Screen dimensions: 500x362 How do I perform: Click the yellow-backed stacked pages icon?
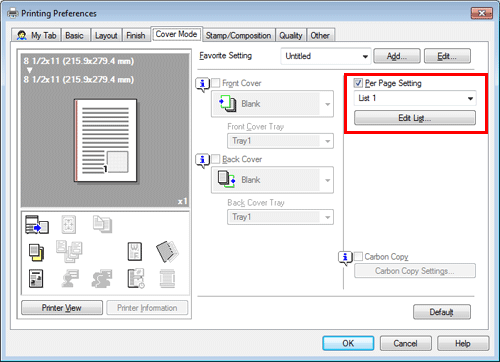[36, 252]
